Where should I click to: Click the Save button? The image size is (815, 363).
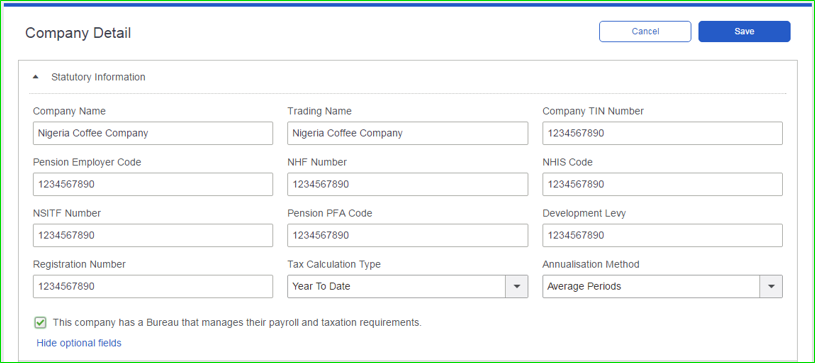click(744, 31)
